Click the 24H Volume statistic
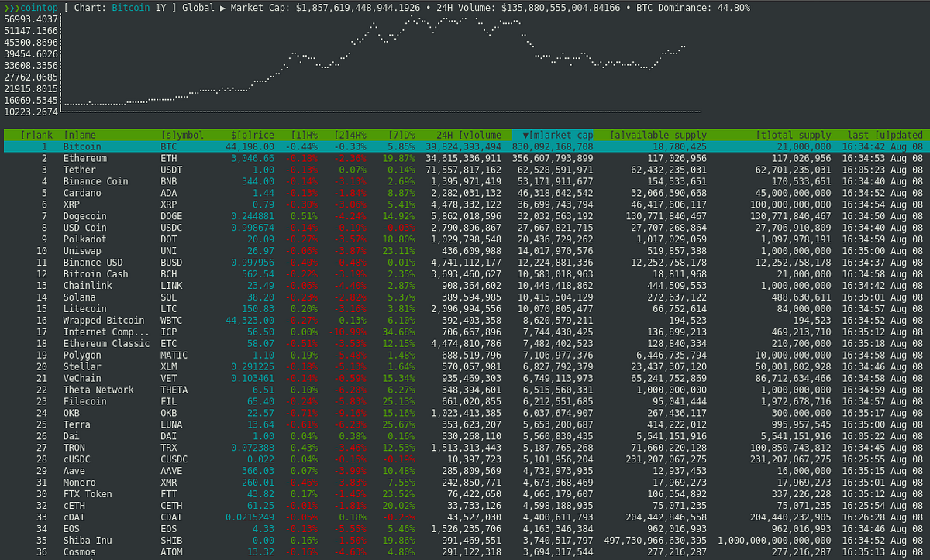This screenshot has height=560, width=930. [529, 8]
